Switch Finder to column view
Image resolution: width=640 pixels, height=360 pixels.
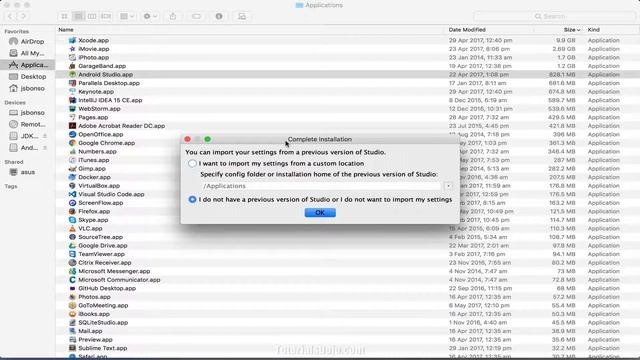(x=92, y=16)
